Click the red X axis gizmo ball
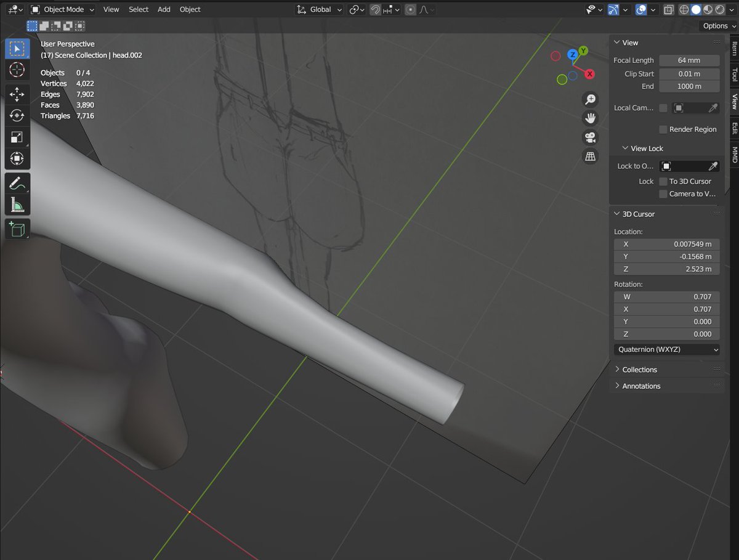 tap(589, 74)
